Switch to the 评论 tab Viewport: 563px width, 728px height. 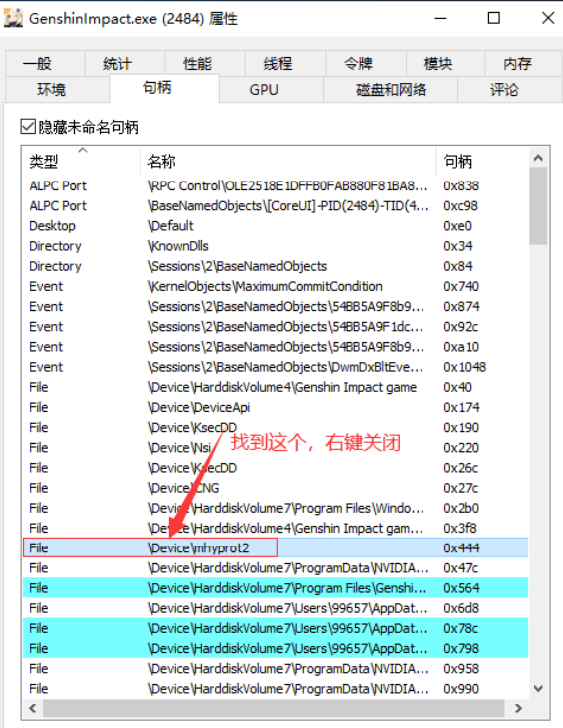coord(510,89)
